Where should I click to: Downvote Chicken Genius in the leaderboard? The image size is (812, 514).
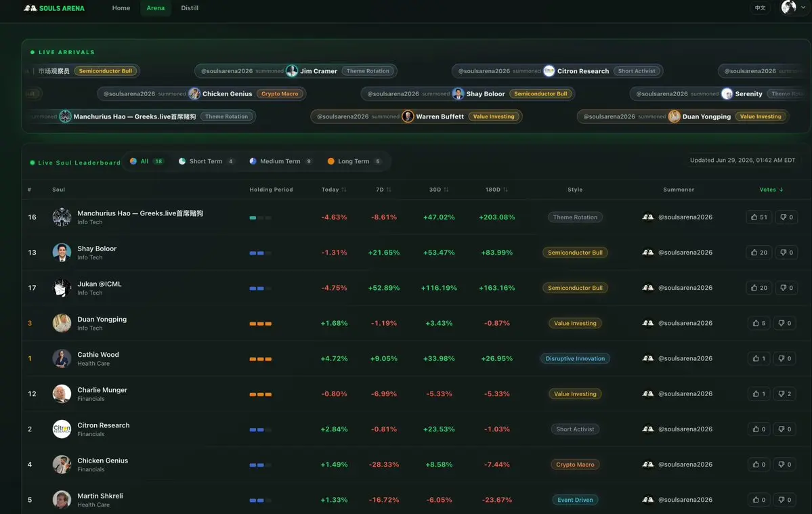click(x=784, y=465)
